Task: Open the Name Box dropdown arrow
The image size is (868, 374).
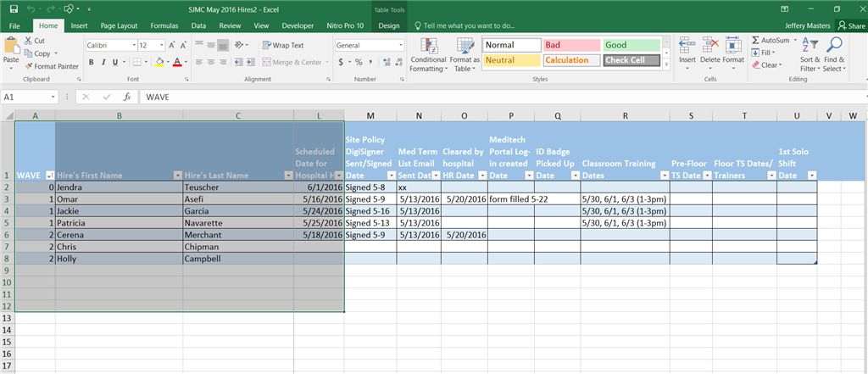Action: 53,97
